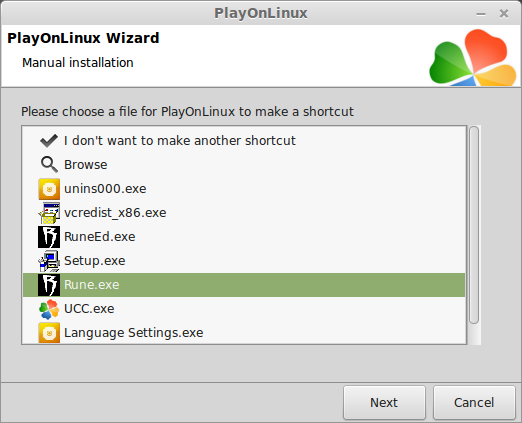This screenshot has width=522, height=423.
Task: Click the magnifying glass Browse icon
Action: [x=49, y=165]
